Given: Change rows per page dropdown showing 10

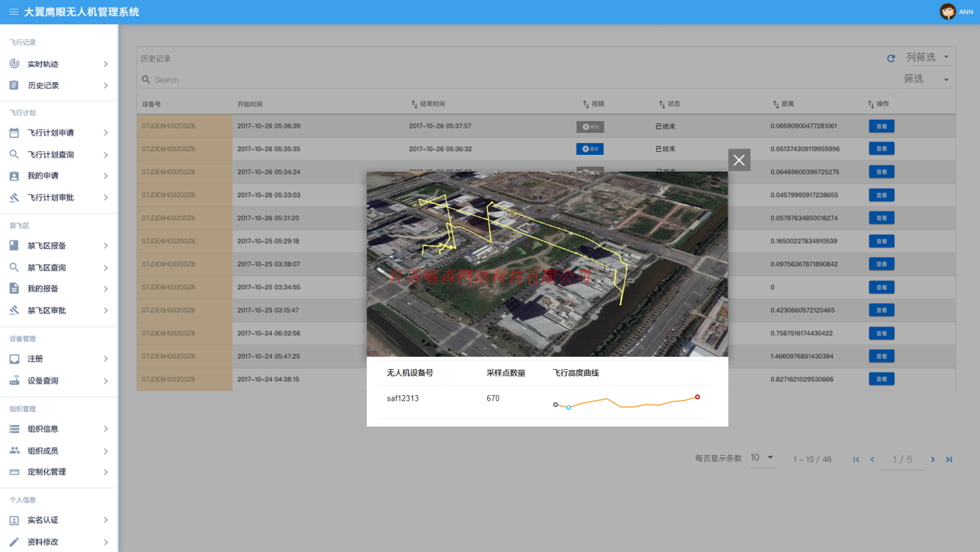Looking at the screenshot, I should coord(762,458).
